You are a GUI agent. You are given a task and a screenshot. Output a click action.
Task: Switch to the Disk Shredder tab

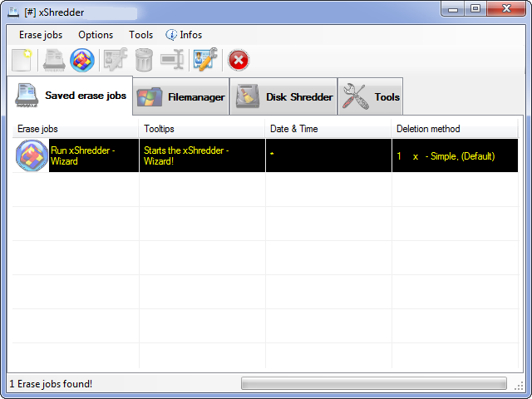click(x=283, y=96)
